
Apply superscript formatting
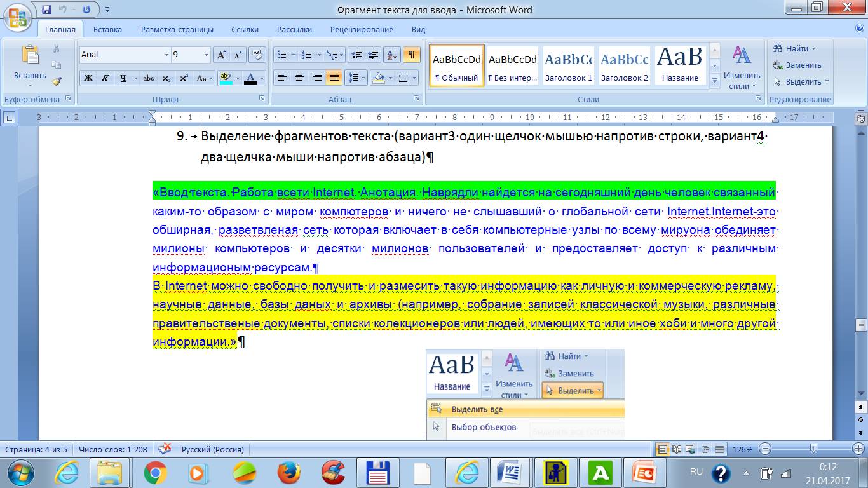tap(184, 78)
